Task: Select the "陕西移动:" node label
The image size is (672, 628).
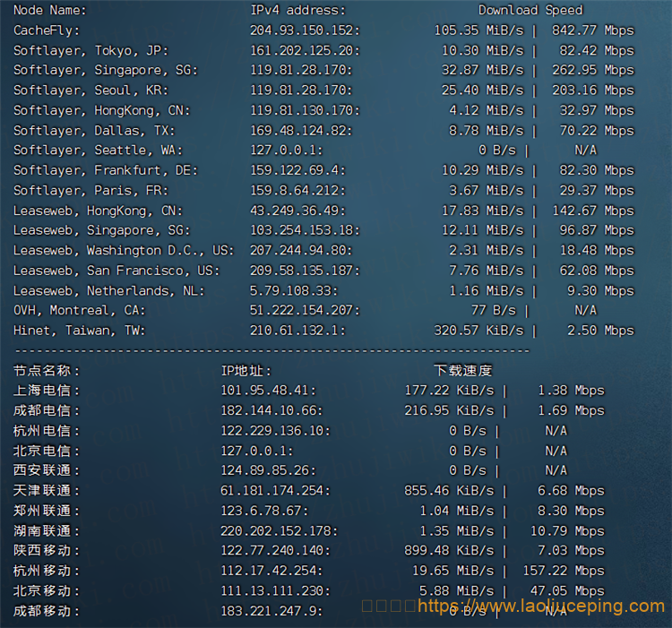Action: point(47,551)
